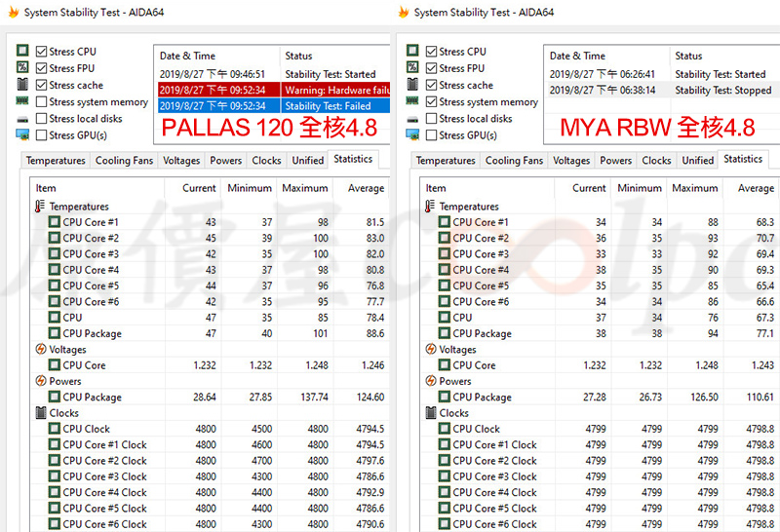Enable Stress GPU(s) in right window
This screenshot has height=532, width=780.
(432, 135)
